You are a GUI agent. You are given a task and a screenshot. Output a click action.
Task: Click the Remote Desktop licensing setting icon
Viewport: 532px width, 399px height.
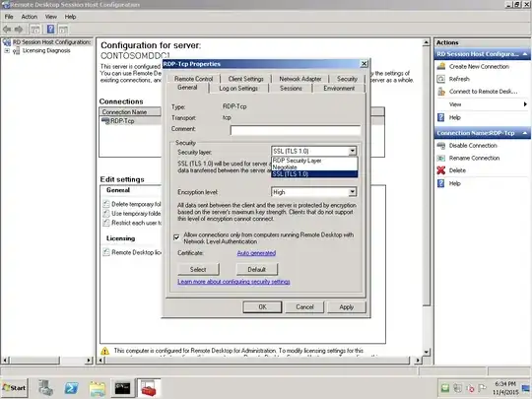106,252
